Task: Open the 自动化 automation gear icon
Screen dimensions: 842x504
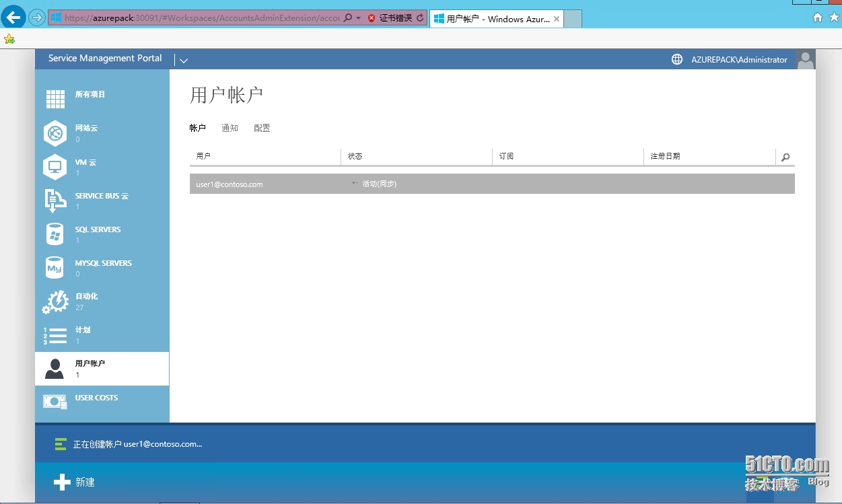Action: pyautogui.click(x=55, y=301)
